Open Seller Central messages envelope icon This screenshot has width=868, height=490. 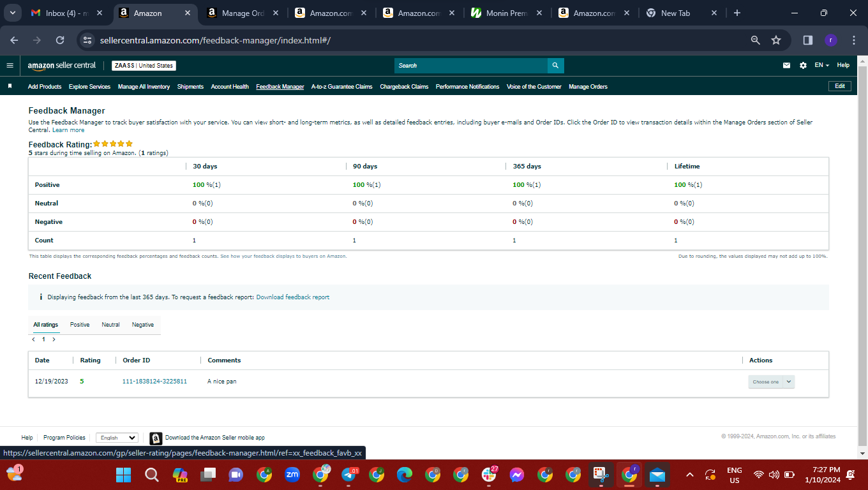click(787, 65)
